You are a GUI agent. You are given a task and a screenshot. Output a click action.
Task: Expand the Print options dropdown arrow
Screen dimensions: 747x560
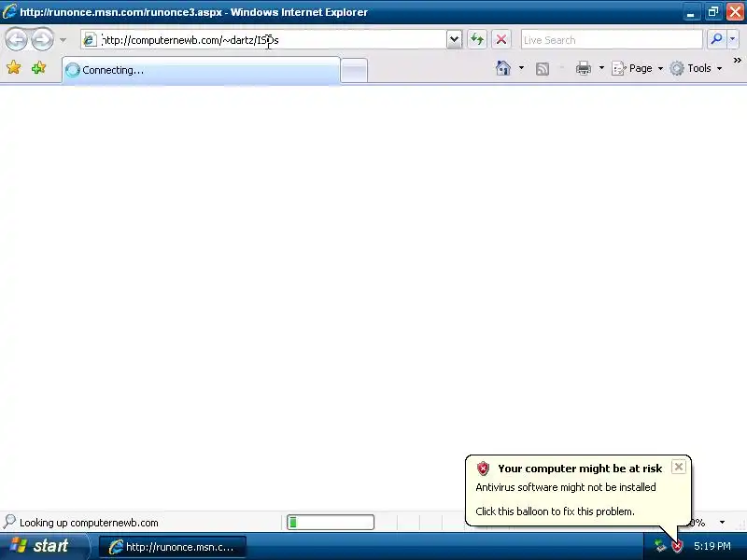601,68
